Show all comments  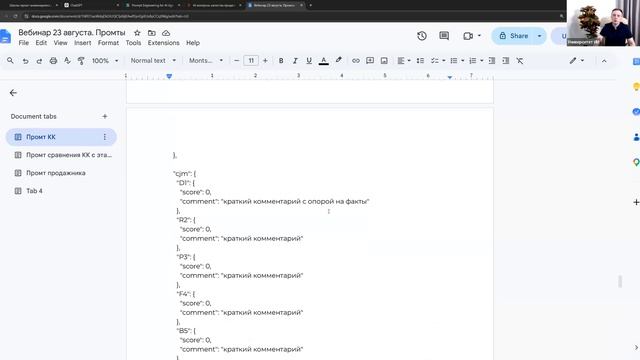[444, 36]
